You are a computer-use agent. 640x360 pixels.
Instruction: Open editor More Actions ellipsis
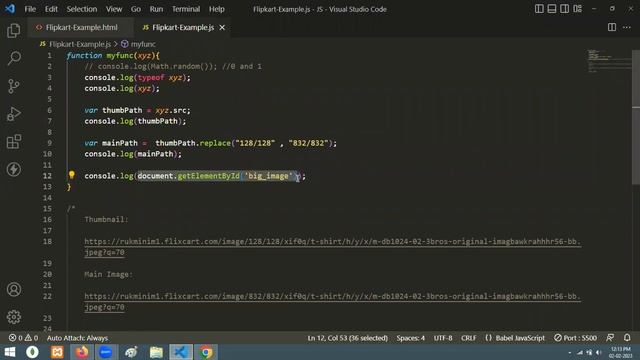[627, 27]
